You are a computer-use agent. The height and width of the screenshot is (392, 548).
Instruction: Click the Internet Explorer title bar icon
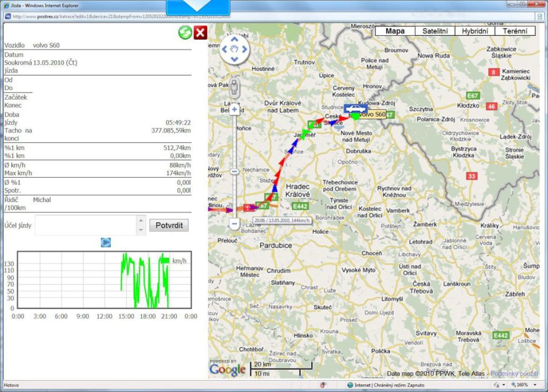point(6,5)
